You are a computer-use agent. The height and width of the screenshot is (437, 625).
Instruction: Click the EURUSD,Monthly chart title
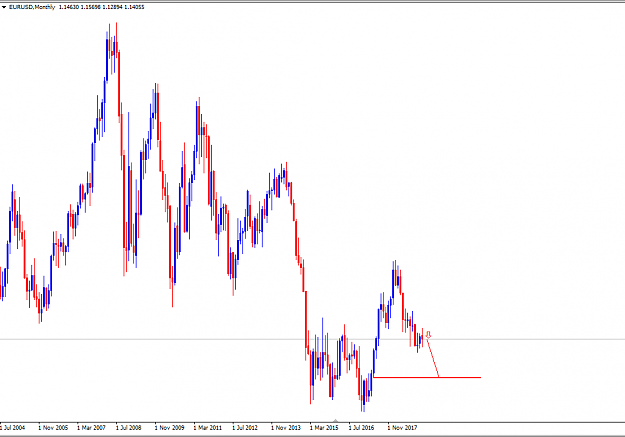click(32, 7)
